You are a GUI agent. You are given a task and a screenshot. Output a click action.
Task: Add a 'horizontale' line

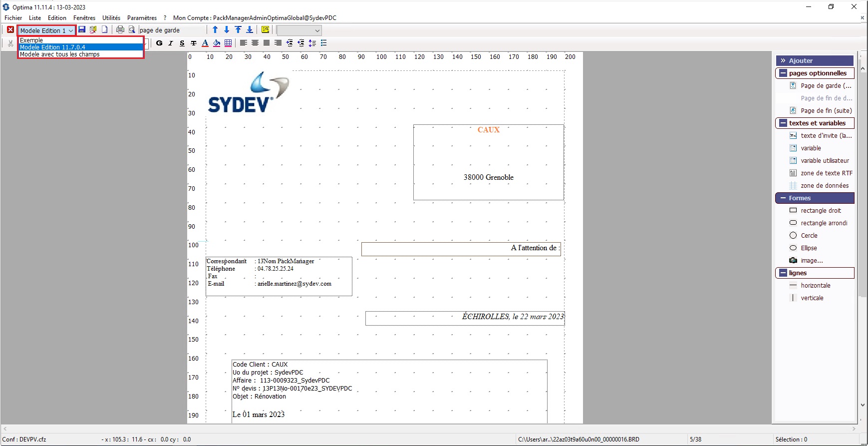(x=810, y=285)
